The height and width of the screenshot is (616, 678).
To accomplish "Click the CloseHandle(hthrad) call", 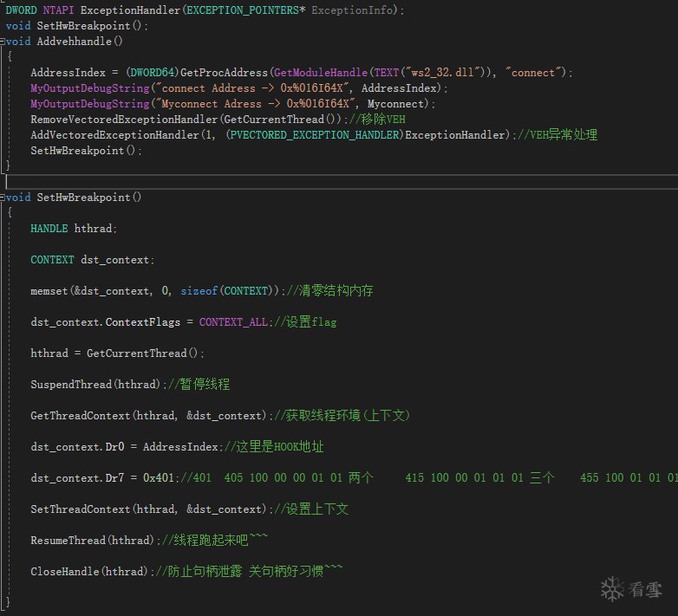I will [93, 572].
